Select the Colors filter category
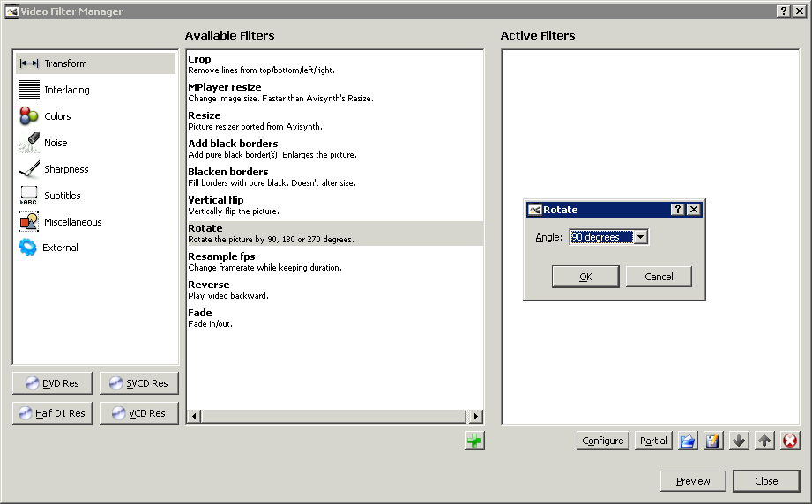Viewport: 812px width, 504px height. pos(57,116)
